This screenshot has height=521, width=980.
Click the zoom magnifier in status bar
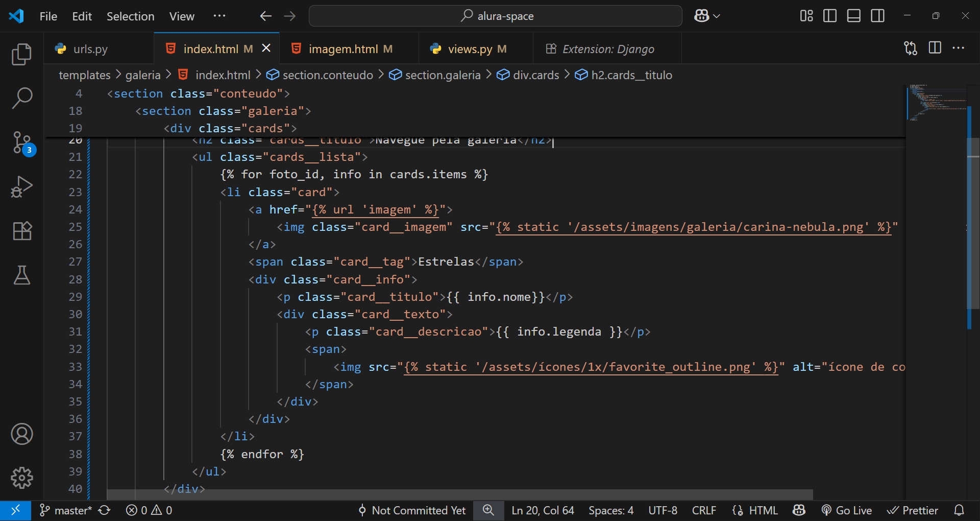coord(488,510)
